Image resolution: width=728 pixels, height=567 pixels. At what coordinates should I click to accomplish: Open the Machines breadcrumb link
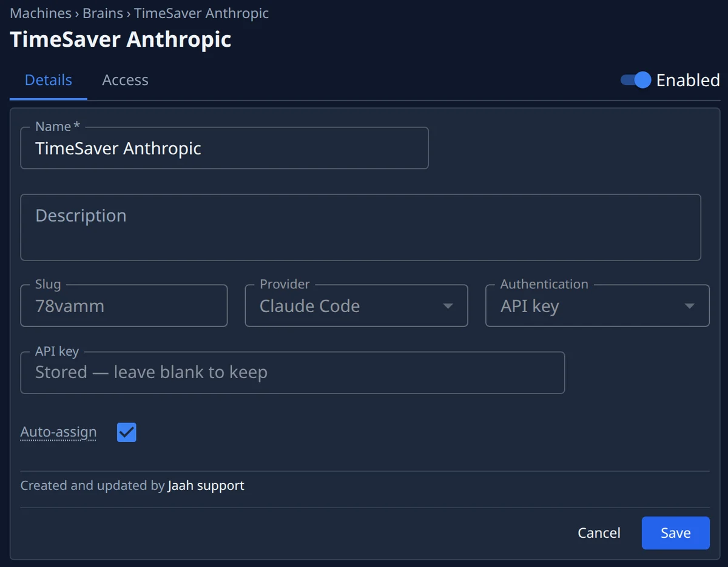40,13
